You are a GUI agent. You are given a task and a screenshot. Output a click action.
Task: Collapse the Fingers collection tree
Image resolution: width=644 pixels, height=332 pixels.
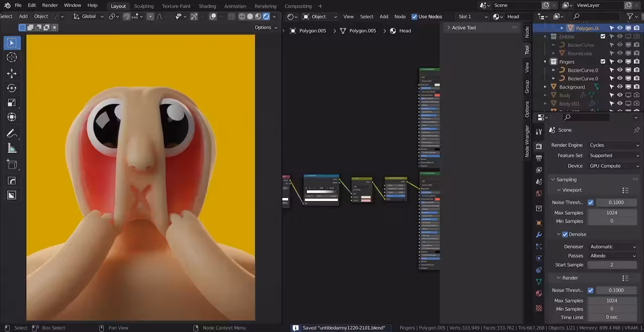[545, 62]
